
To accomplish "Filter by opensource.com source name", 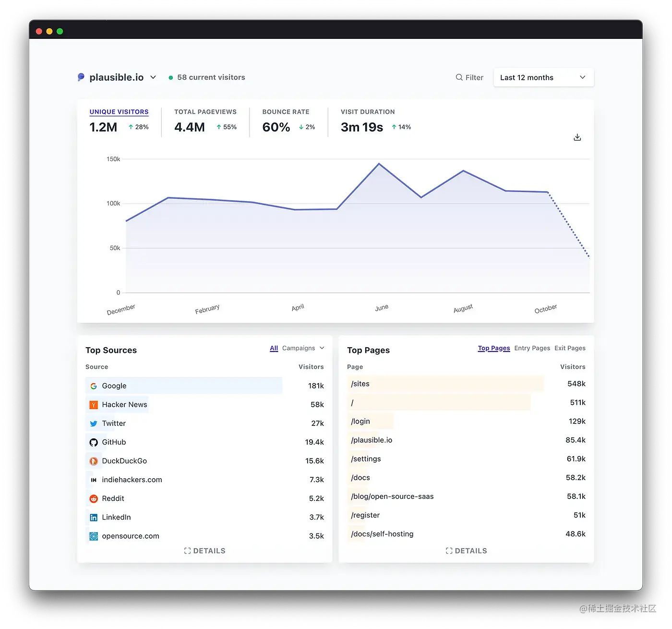I will (x=131, y=536).
